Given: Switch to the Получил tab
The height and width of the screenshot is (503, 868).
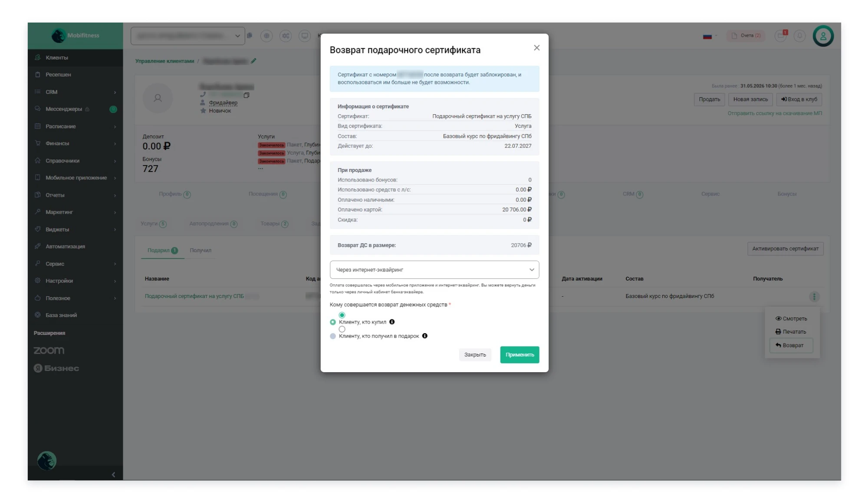Looking at the screenshot, I should point(200,250).
